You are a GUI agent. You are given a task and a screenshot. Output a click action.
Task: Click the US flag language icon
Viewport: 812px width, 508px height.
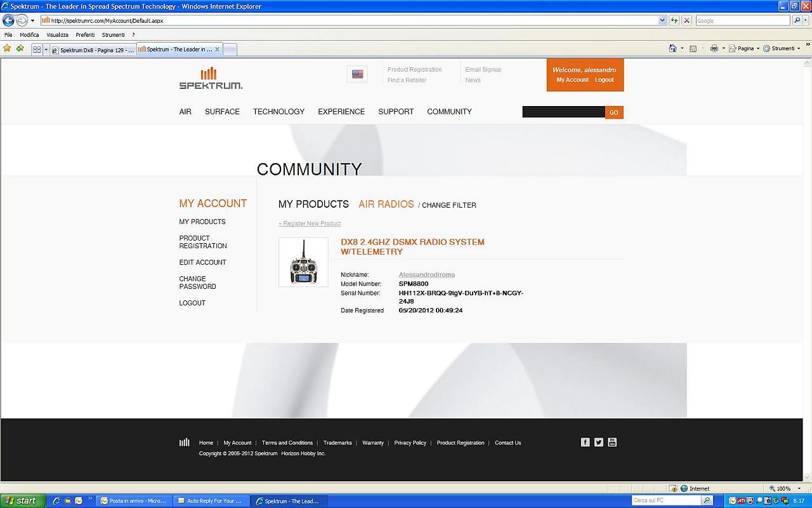click(x=357, y=74)
